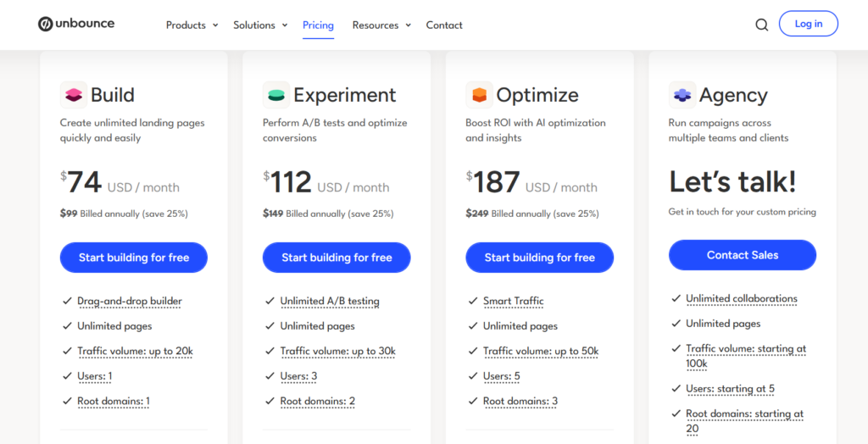Viewport: 868px width, 444px height.
Task: Start building for free on Optimize plan
Action: coord(539,258)
